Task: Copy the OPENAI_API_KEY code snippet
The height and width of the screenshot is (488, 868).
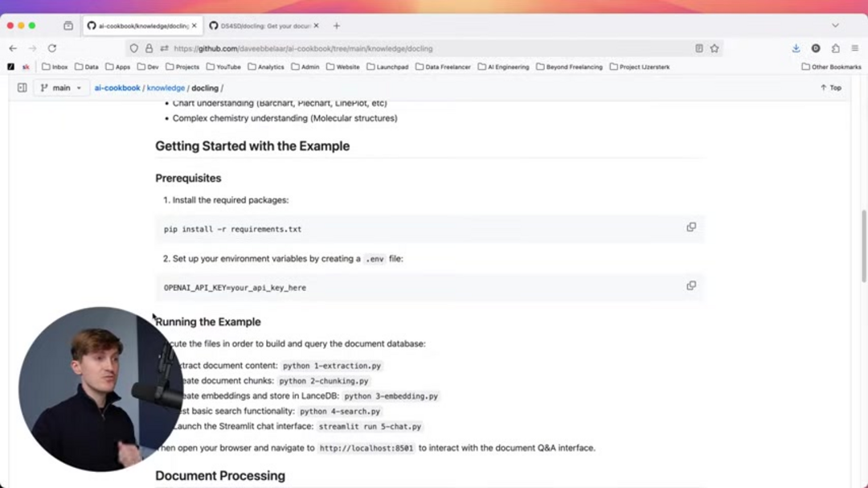Action: (x=691, y=285)
